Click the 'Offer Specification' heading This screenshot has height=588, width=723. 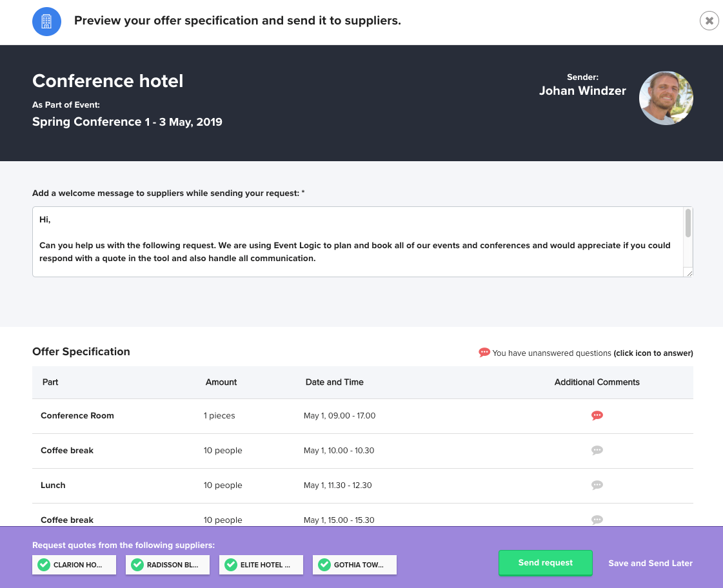point(81,351)
